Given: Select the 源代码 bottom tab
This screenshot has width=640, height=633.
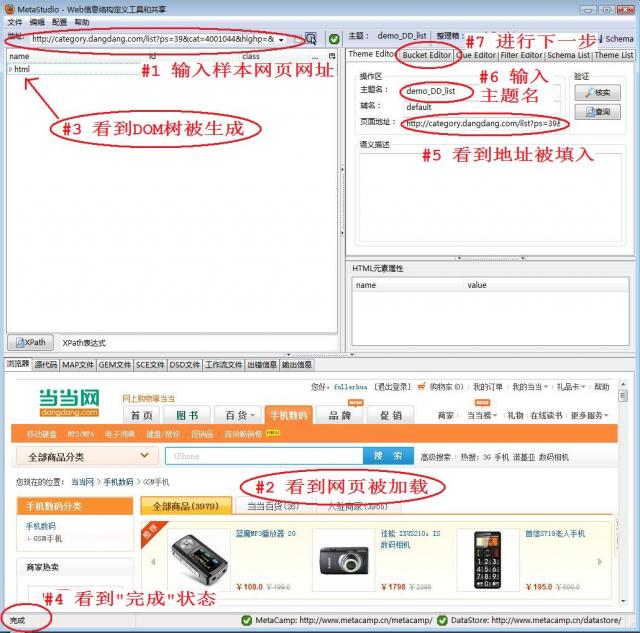Looking at the screenshot, I should click(x=45, y=365).
